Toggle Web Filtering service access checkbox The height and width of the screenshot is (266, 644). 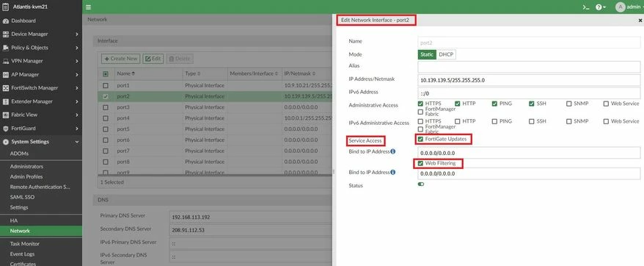click(x=420, y=163)
